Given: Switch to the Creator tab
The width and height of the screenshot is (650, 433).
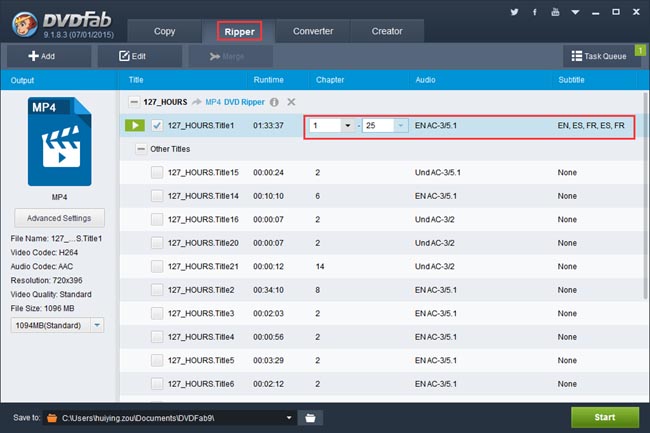Looking at the screenshot, I should pyautogui.click(x=387, y=31).
